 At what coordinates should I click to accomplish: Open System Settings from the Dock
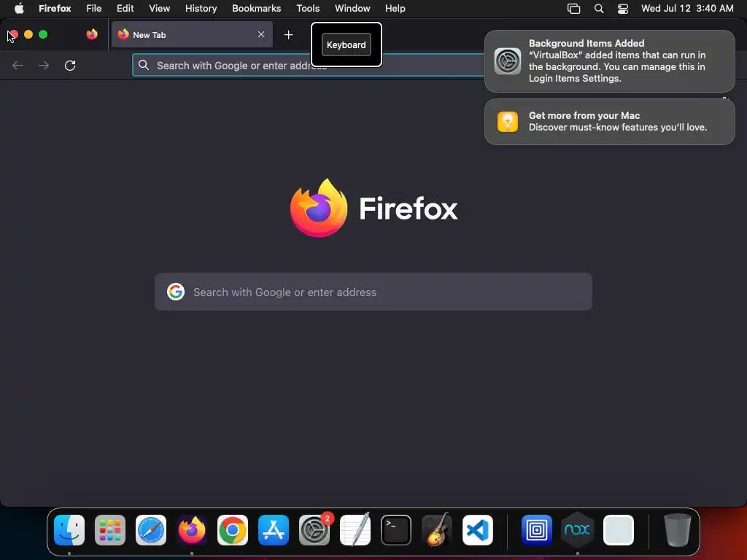314,530
